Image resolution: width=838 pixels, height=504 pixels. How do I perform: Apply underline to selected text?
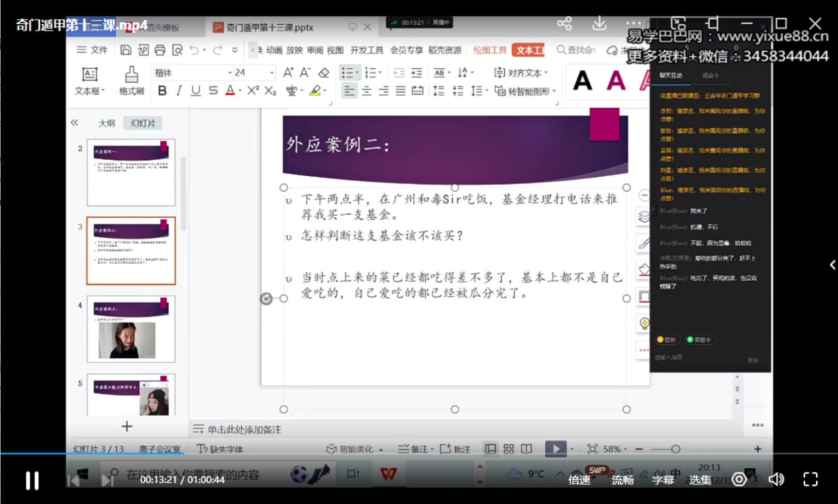195,90
